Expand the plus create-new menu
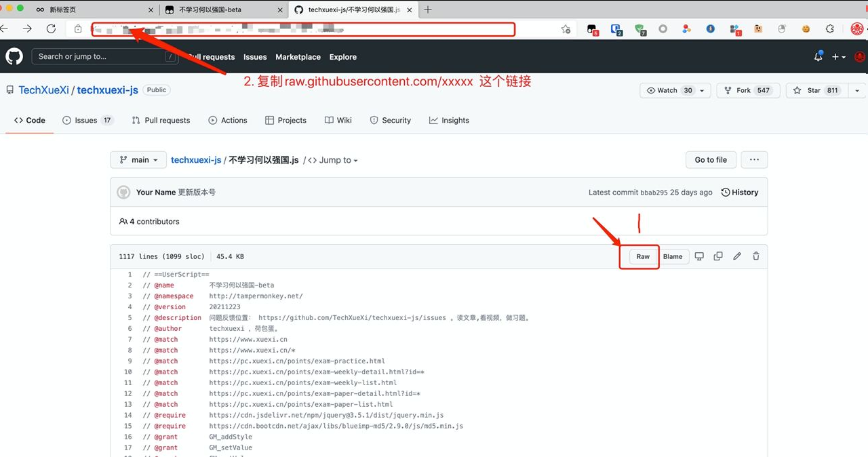The height and width of the screenshot is (457, 868). pos(839,57)
